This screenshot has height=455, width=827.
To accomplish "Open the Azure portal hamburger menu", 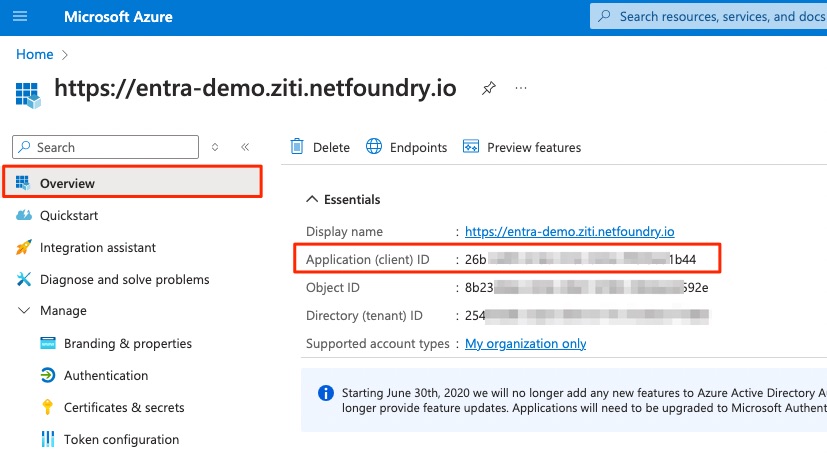I will tap(20, 16).
